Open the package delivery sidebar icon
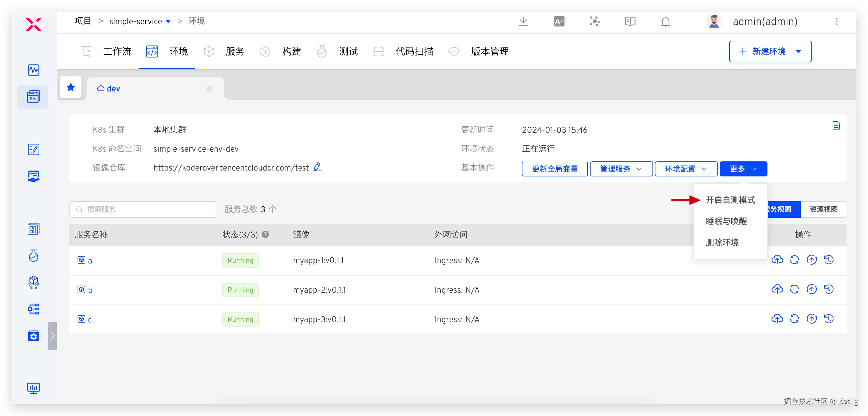The image size is (868, 416). [x=33, y=282]
